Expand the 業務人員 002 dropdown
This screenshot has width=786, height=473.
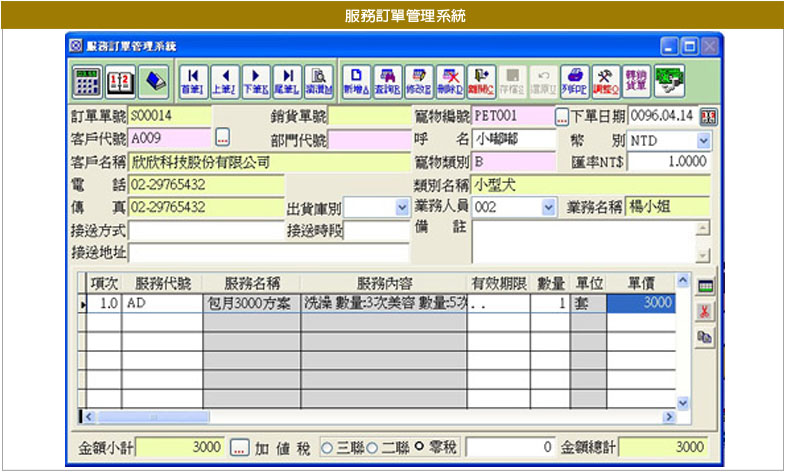click(548, 207)
